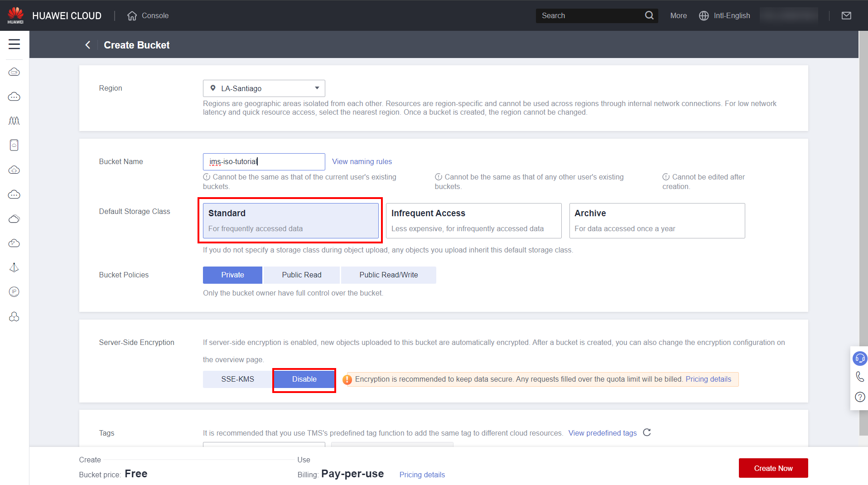Click the back arrow beside Create Bucket

[x=88, y=45]
